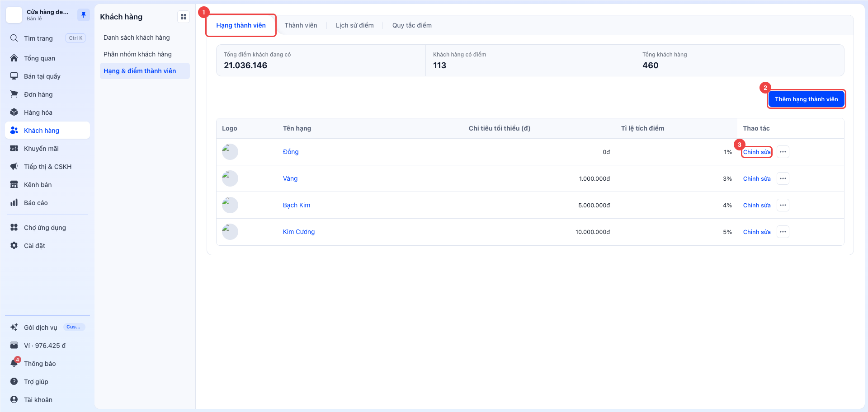Click the pin sidebar icon
The image size is (868, 412).
(x=84, y=15)
